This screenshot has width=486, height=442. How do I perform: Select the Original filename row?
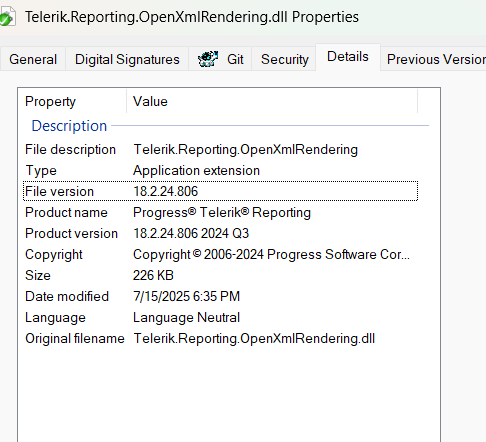220,338
